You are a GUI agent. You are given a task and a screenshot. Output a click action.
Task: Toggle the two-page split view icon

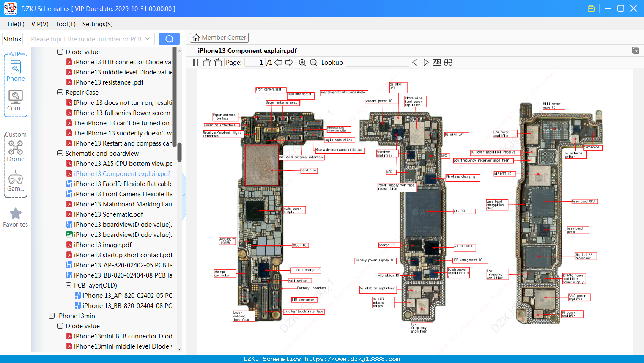tap(194, 63)
